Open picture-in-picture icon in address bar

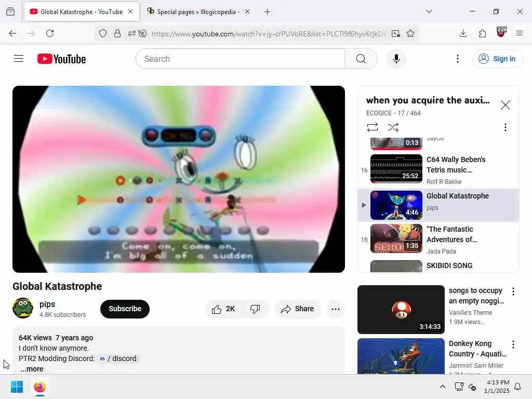[395, 33]
